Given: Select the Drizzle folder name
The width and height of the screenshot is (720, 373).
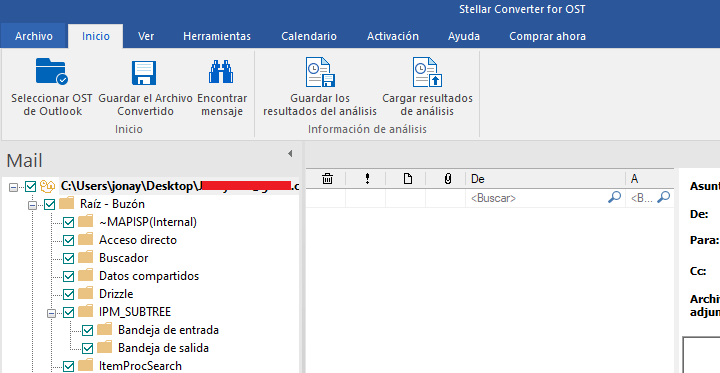Looking at the screenshot, I should (x=116, y=294).
